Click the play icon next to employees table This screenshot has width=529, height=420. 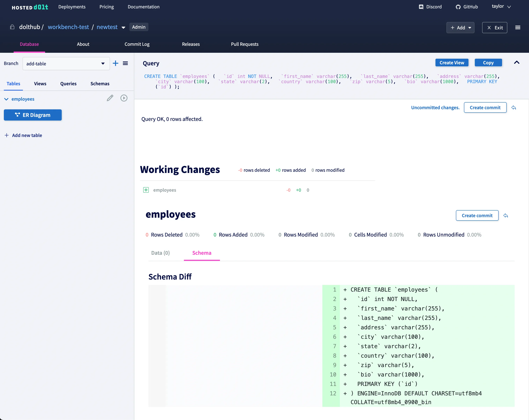click(x=124, y=98)
